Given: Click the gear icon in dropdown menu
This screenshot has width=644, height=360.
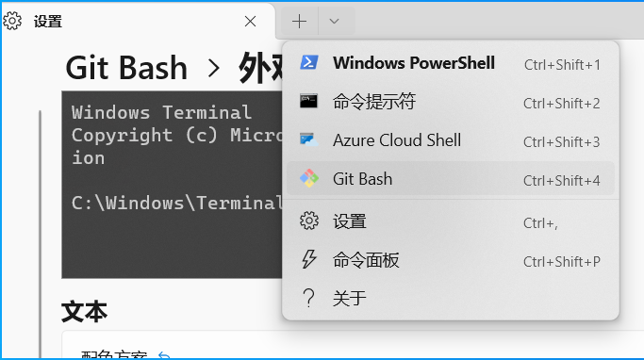Looking at the screenshot, I should 309,221.
